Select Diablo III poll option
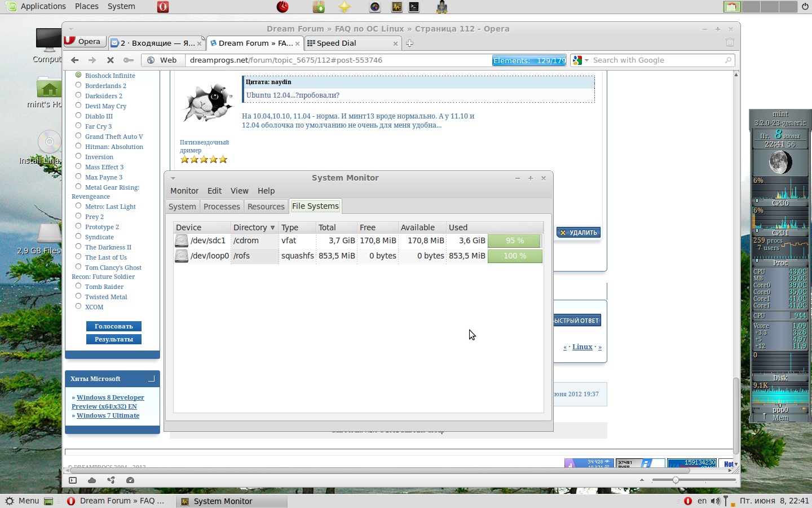This screenshot has width=812, height=508. point(78,116)
